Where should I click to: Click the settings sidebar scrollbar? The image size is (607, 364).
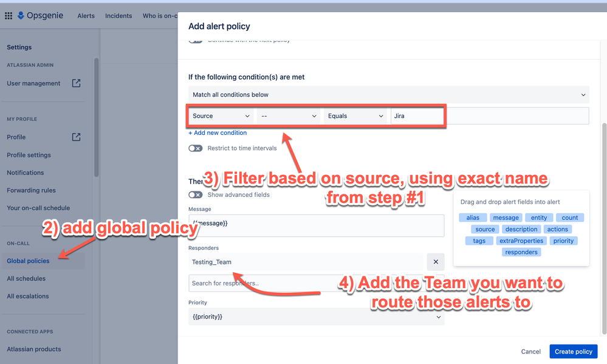point(97,117)
